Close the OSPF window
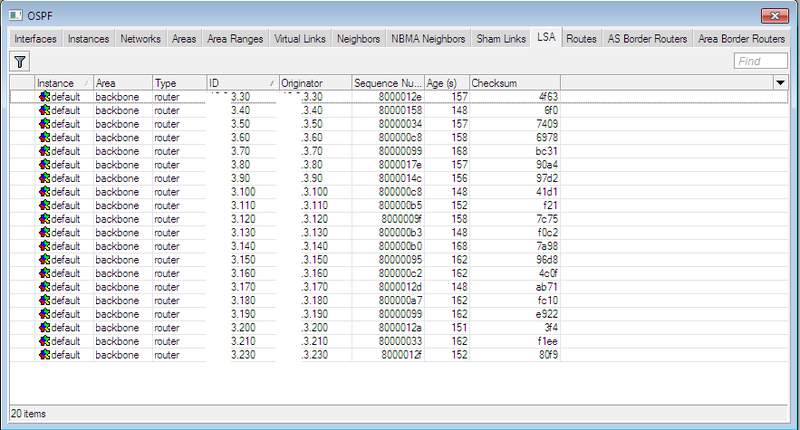 (774, 16)
